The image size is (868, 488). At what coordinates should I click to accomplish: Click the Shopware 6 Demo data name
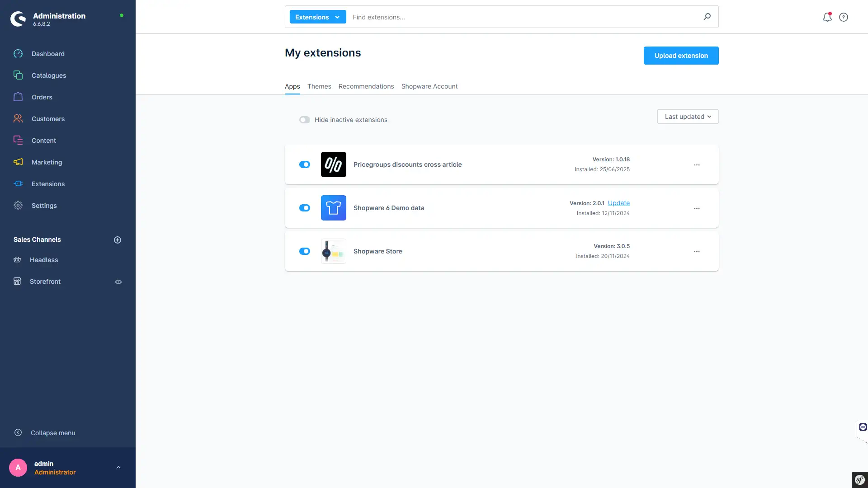click(x=389, y=208)
